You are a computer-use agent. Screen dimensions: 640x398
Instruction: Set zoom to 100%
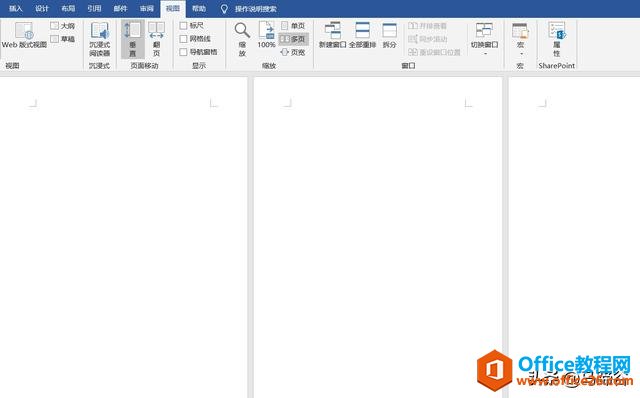pyautogui.click(x=266, y=35)
